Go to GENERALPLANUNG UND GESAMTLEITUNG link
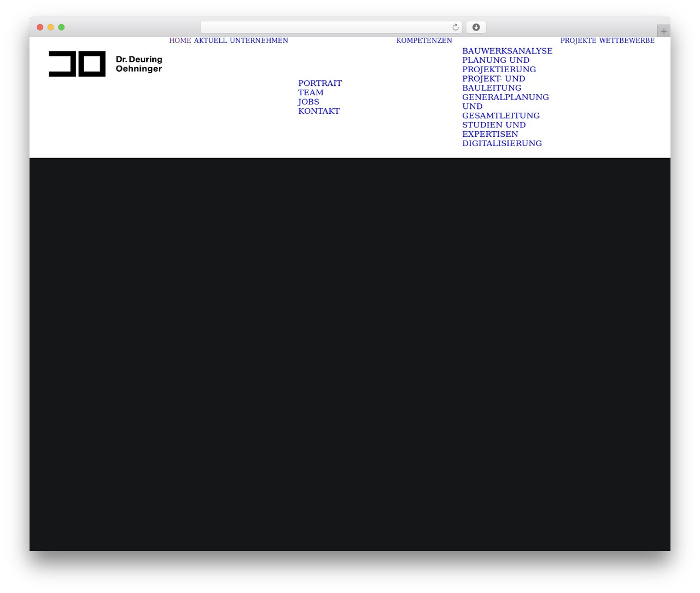 tap(505, 106)
